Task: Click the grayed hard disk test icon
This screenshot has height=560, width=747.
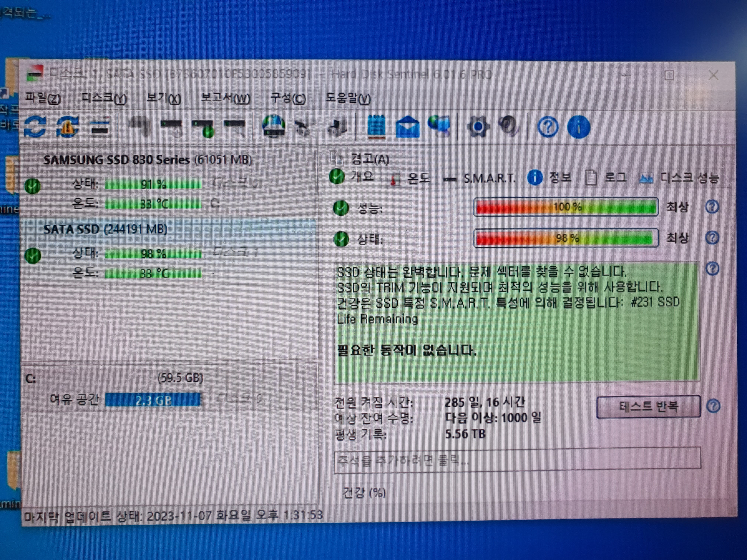Action: pyautogui.click(x=140, y=127)
